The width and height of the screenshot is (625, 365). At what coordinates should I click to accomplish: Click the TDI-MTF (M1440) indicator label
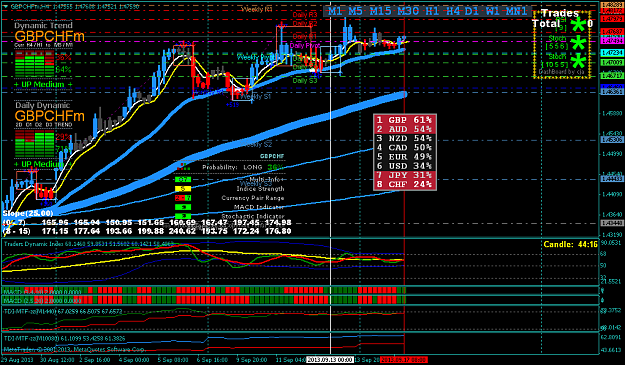(63, 311)
